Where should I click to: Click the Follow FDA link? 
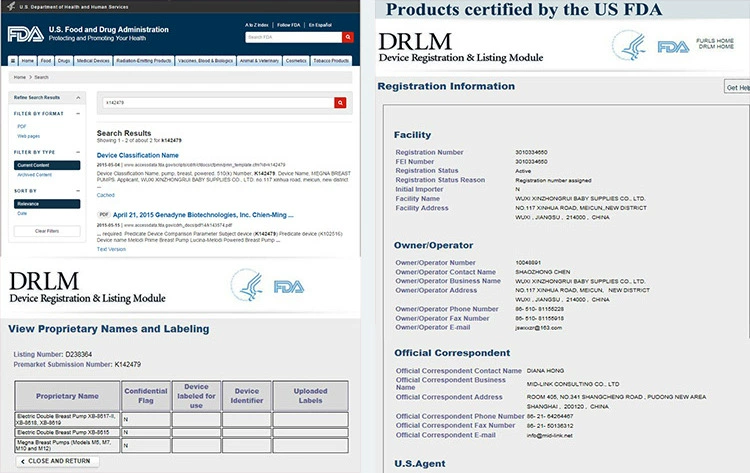(288, 25)
